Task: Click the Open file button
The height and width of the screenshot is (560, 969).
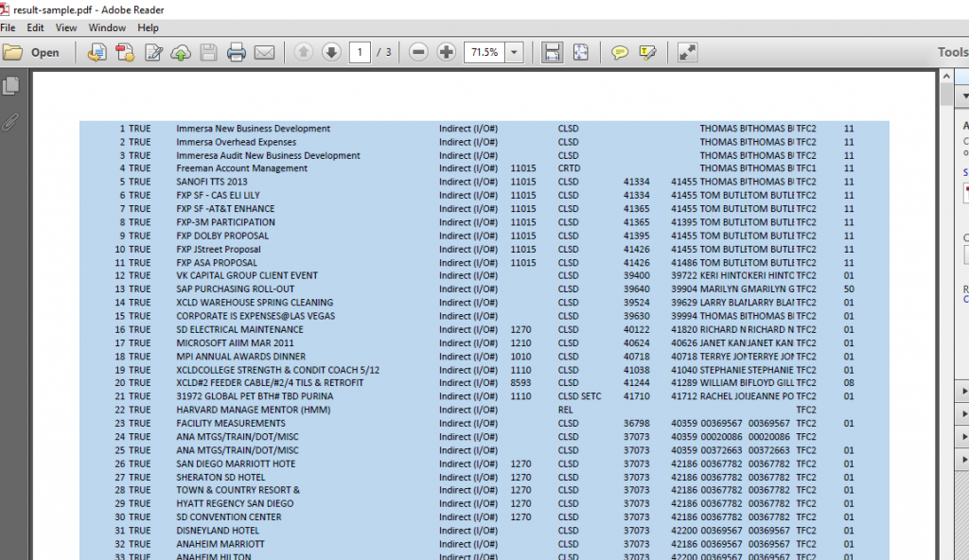Action: coord(31,53)
